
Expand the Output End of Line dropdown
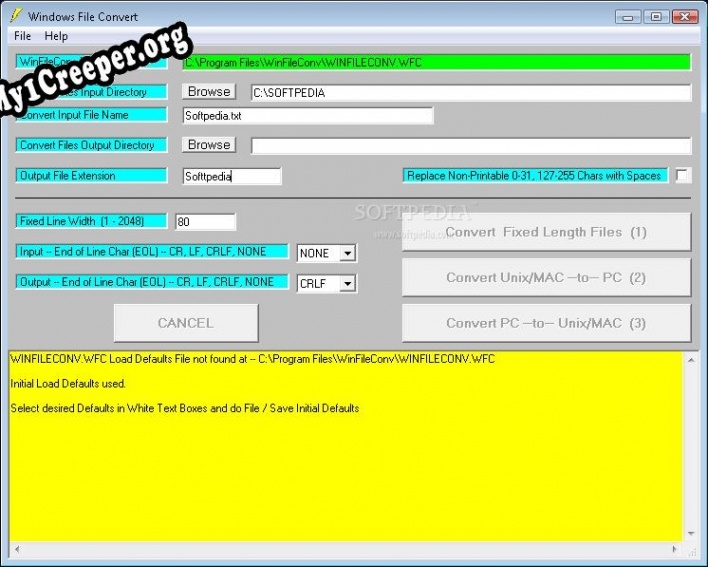click(347, 284)
